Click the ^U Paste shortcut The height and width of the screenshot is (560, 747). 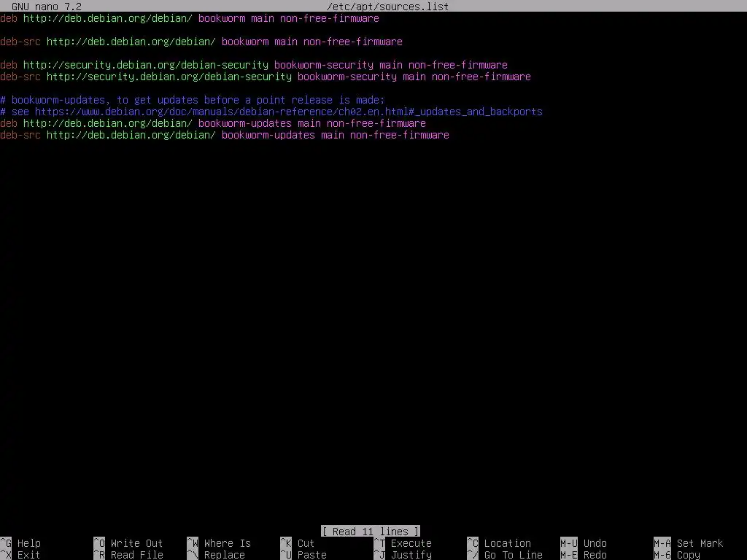303,555
